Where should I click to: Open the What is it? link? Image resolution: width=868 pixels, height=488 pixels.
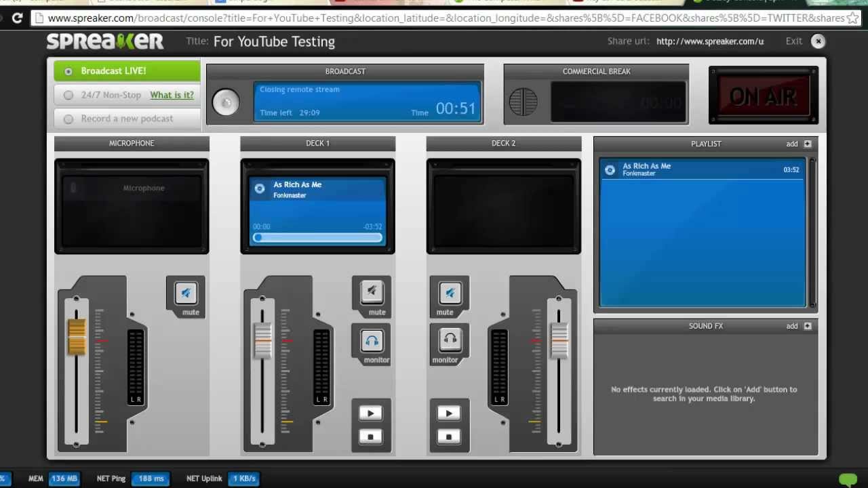pyautogui.click(x=172, y=95)
